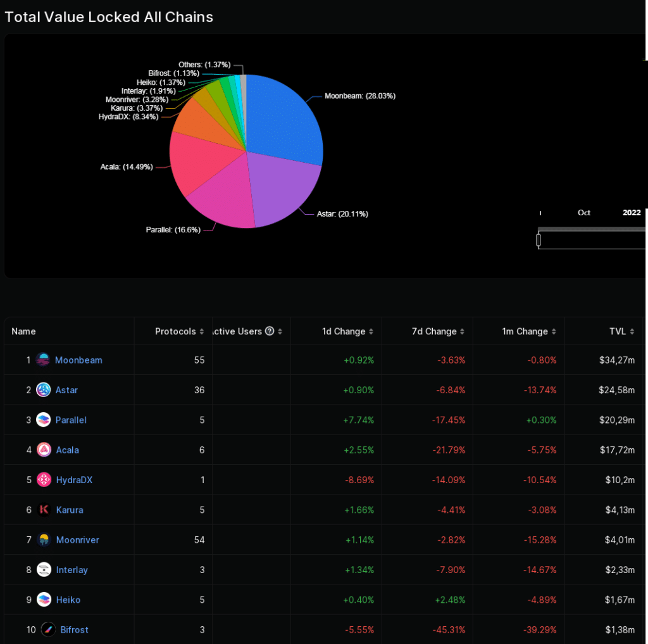This screenshot has width=648, height=644.
Task: Click the Heiko: (1.37%) pie label
Action: tap(161, 82)
